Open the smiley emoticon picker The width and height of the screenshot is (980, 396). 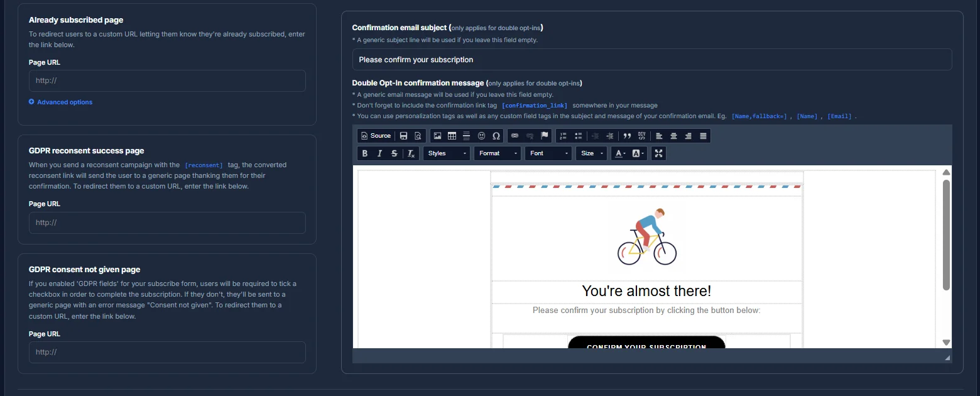pos(481,136)
